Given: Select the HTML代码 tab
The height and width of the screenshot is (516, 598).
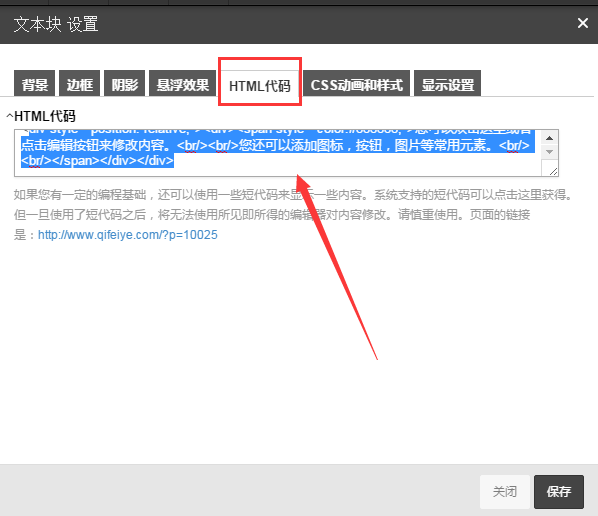Looking at the screenshot, I should [260, 85].
